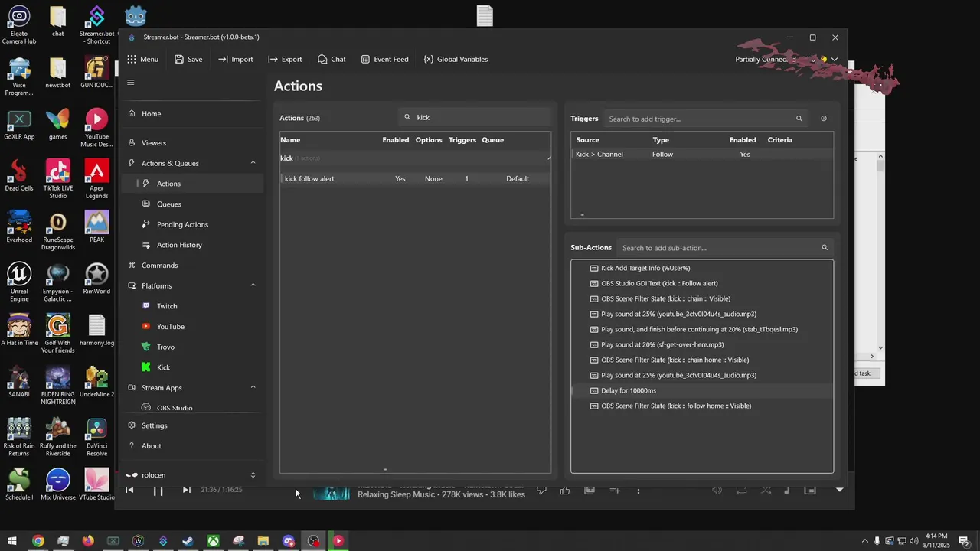Screen dimensions: 980x551
Task: Click the Search to add sub-action field
Action: pos(724,248)
